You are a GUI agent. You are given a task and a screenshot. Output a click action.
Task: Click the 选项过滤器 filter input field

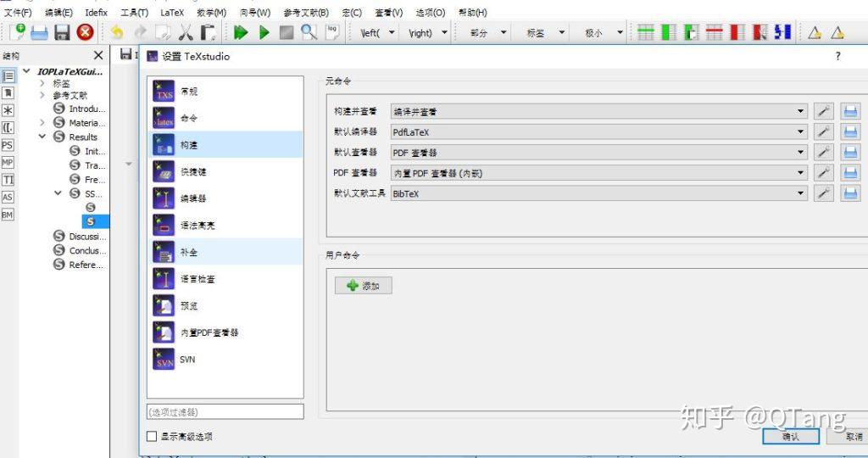point(225,411)
